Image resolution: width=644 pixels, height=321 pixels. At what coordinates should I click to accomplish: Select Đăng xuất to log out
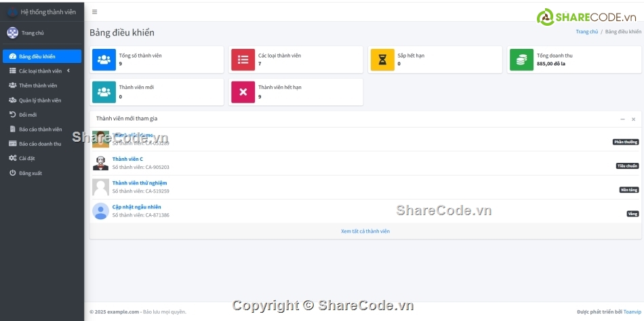(x=42, y=173)
